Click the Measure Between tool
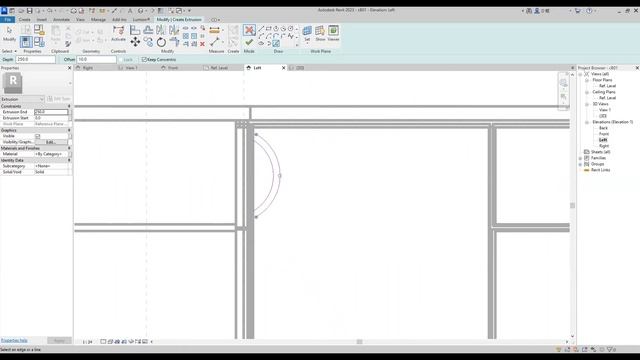 click(214, 42)
